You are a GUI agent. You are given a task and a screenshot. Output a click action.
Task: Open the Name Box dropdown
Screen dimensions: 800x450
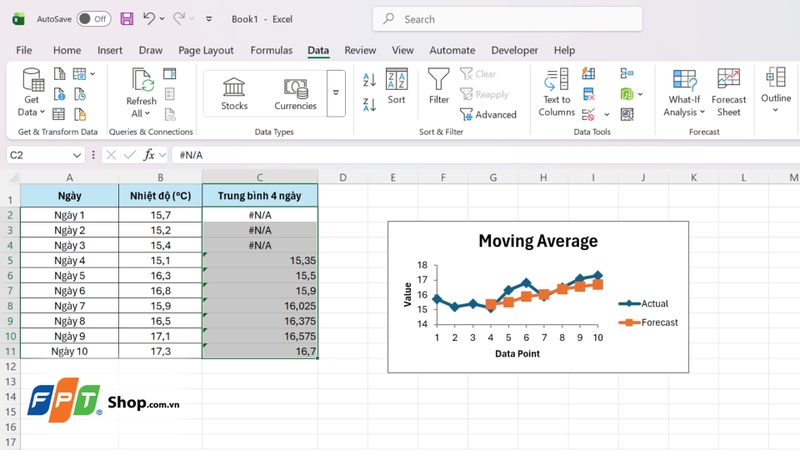(x=78, y=155)
